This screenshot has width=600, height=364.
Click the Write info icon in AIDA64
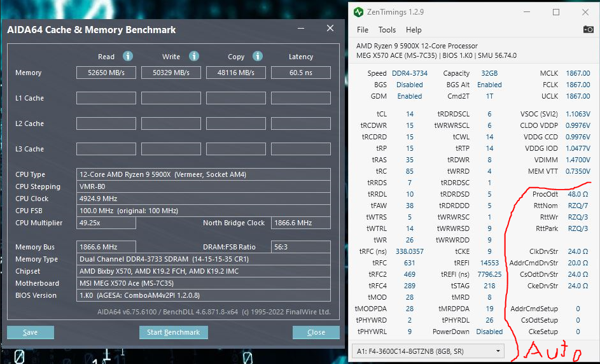click(194, 56)
